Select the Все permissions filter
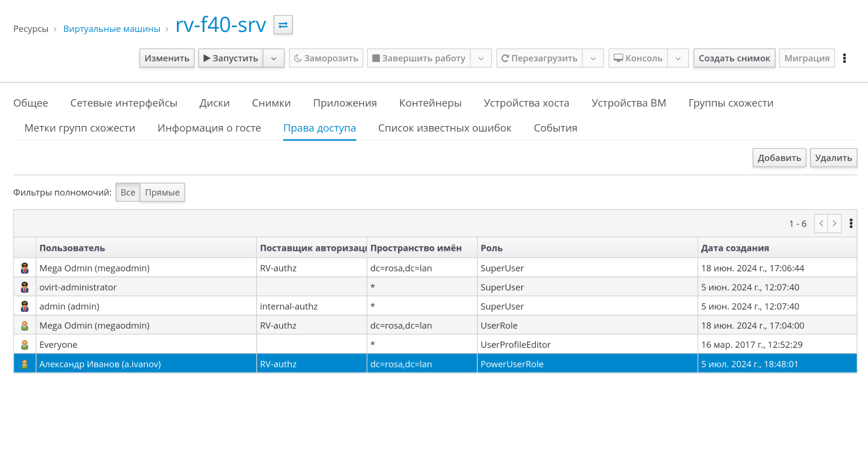The image size is (868, 476). [128, 192]
